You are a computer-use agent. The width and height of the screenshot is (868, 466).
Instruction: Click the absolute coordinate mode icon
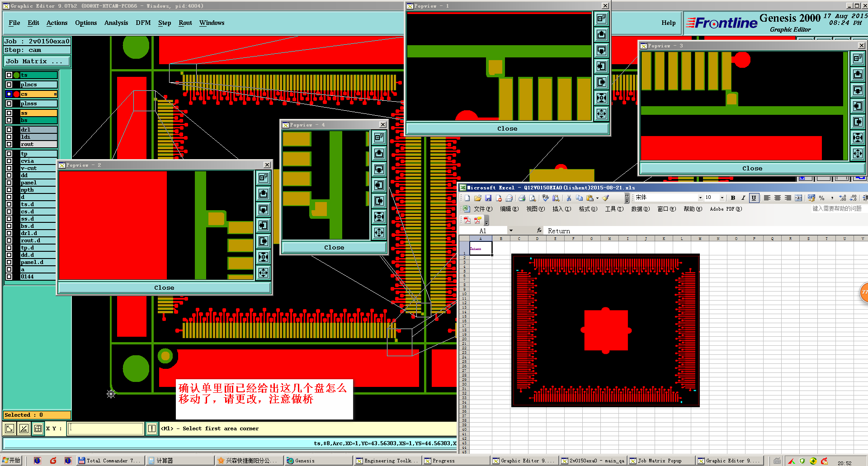click(9, 428)
